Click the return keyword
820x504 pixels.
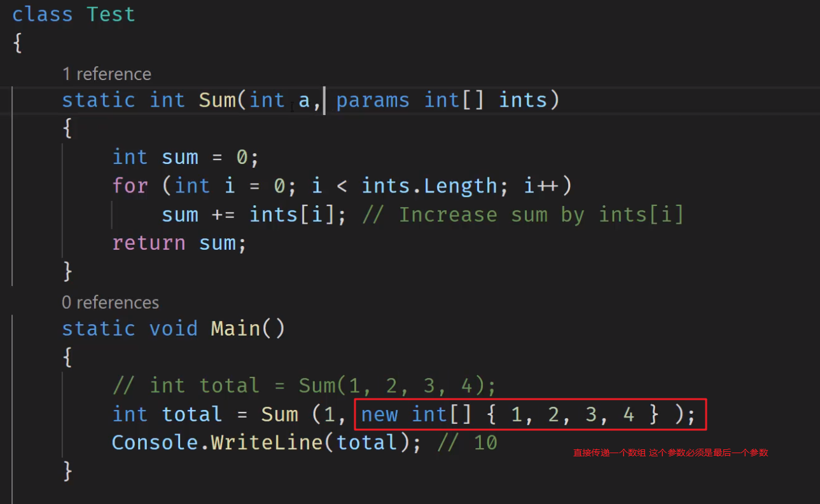coord(149,243)
